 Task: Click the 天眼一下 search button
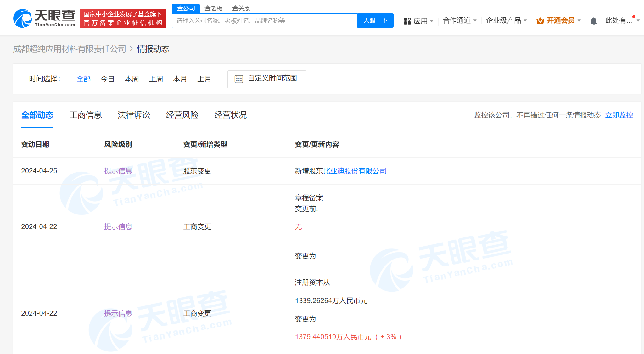(x=375, y=20)
